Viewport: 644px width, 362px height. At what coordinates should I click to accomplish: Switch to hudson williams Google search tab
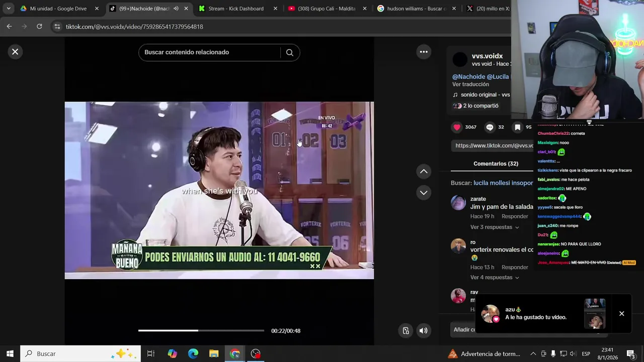[x=416, y=9]
